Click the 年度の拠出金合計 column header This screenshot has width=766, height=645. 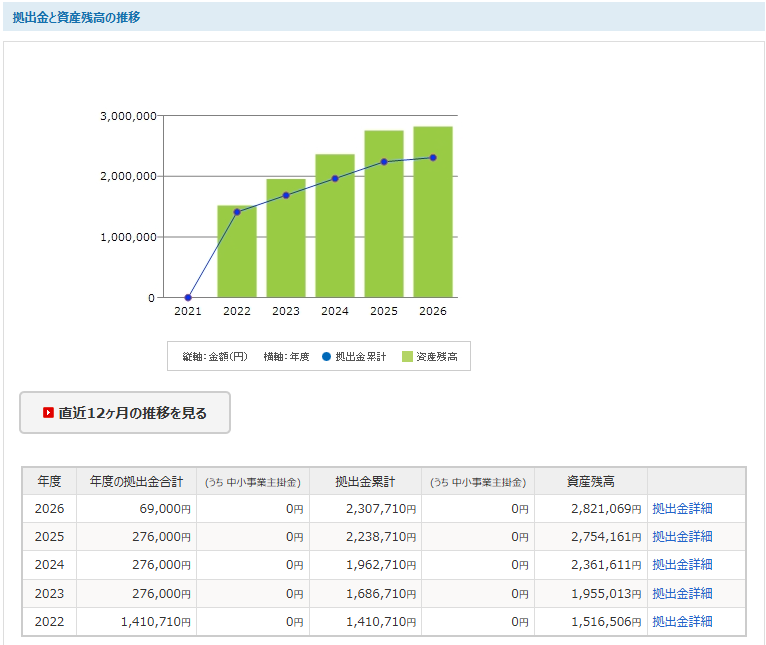click(x=136, y=481)
